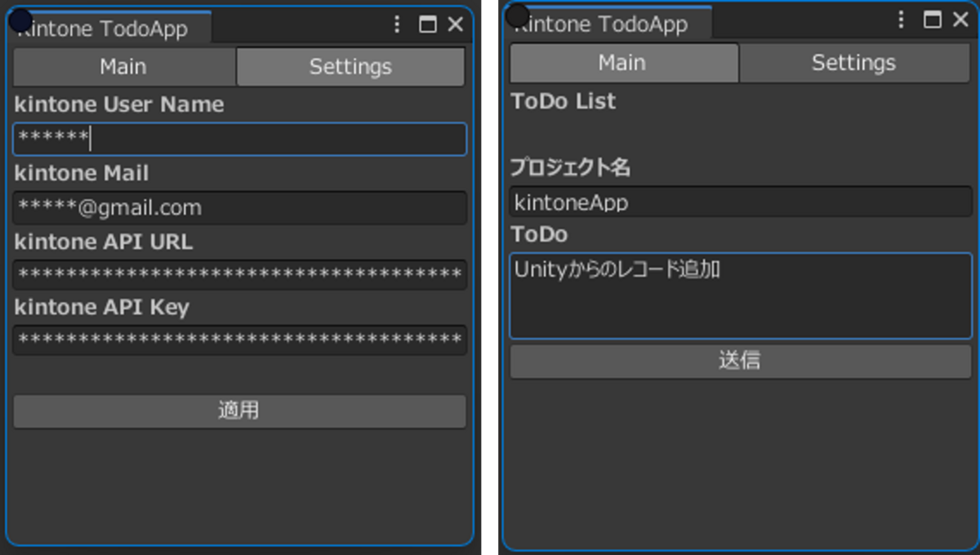Switch to Main tab in the settings-view window
This screenshot has width=980, height=555.
[x=123, y=67]
